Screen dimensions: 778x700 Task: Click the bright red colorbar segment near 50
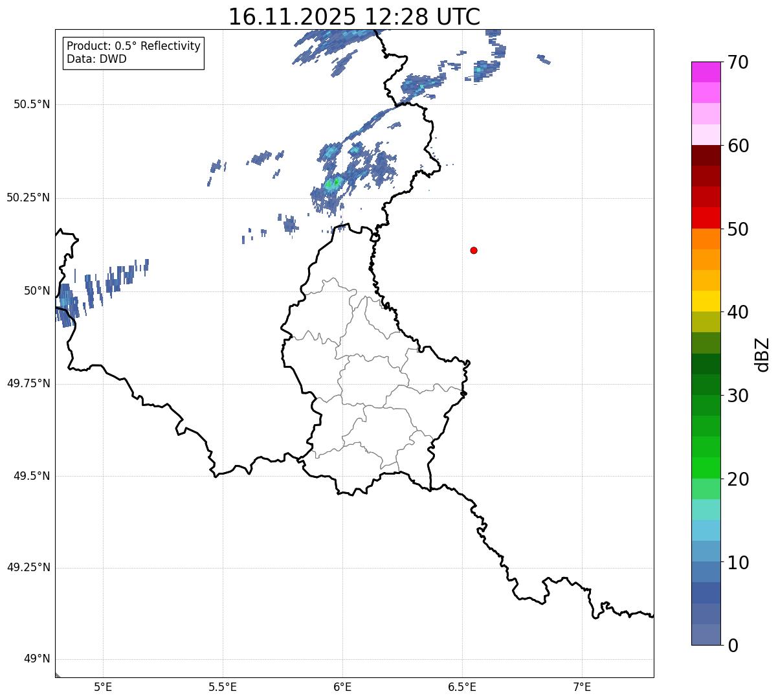(706, 218)
